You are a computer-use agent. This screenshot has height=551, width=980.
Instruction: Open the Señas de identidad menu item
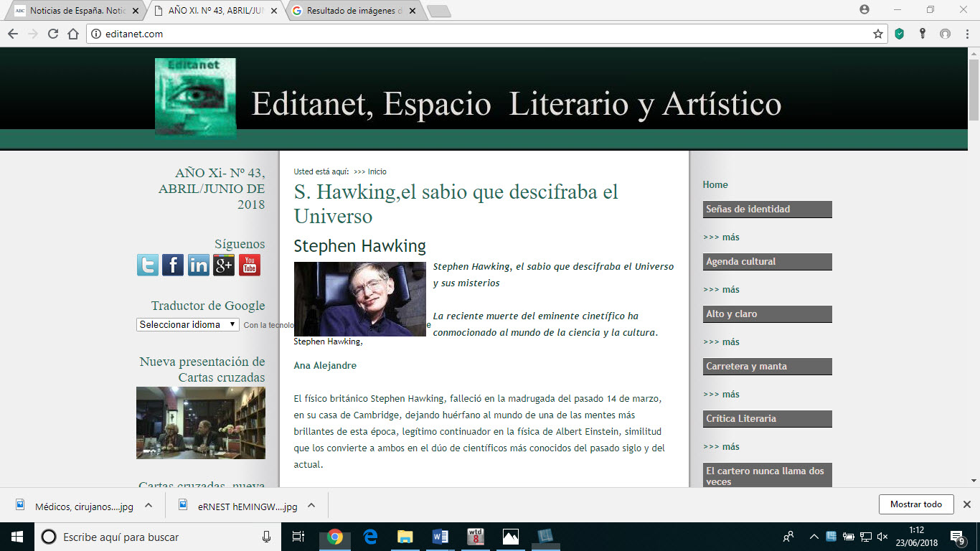767,209
